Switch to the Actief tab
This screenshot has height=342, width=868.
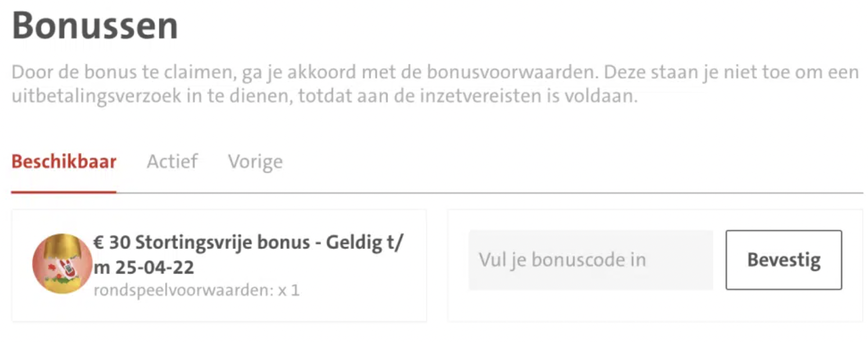[172, 162]
